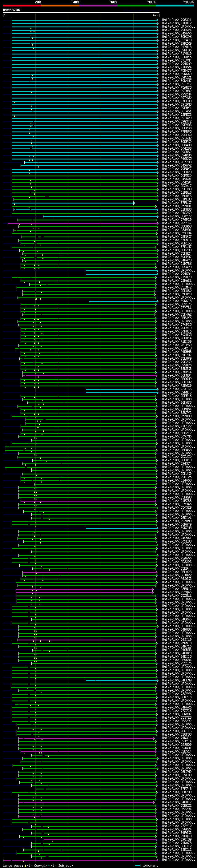Select hit label UniRef100_C5K4A2
Image resolution: width=197 pixels, height=868 pixels.
tap(177, 314)
